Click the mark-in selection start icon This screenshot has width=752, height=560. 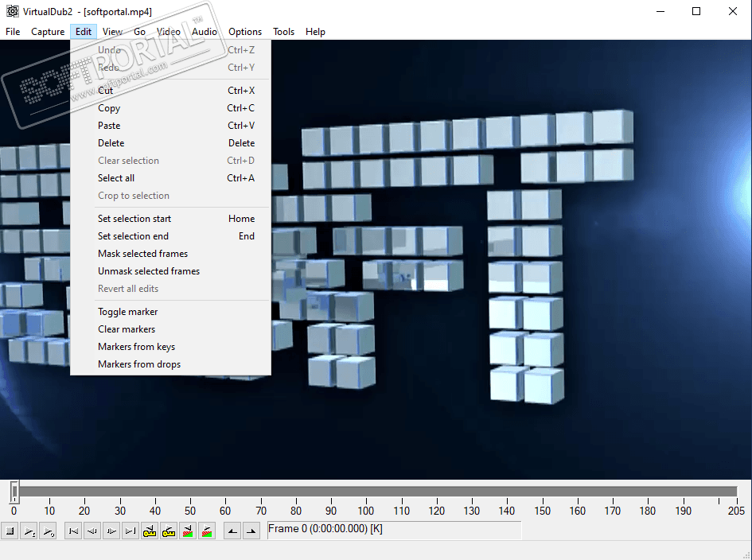click(x=232, y=531)
